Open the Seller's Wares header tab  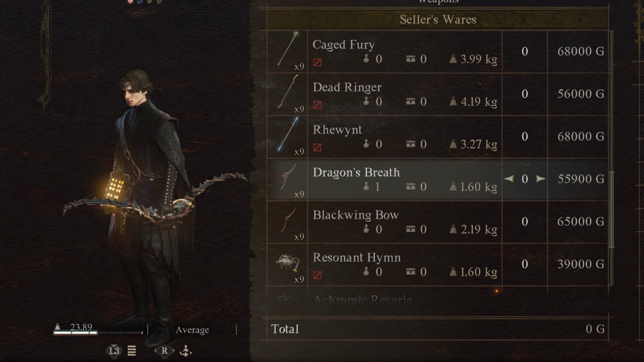[x=437, y=20]
